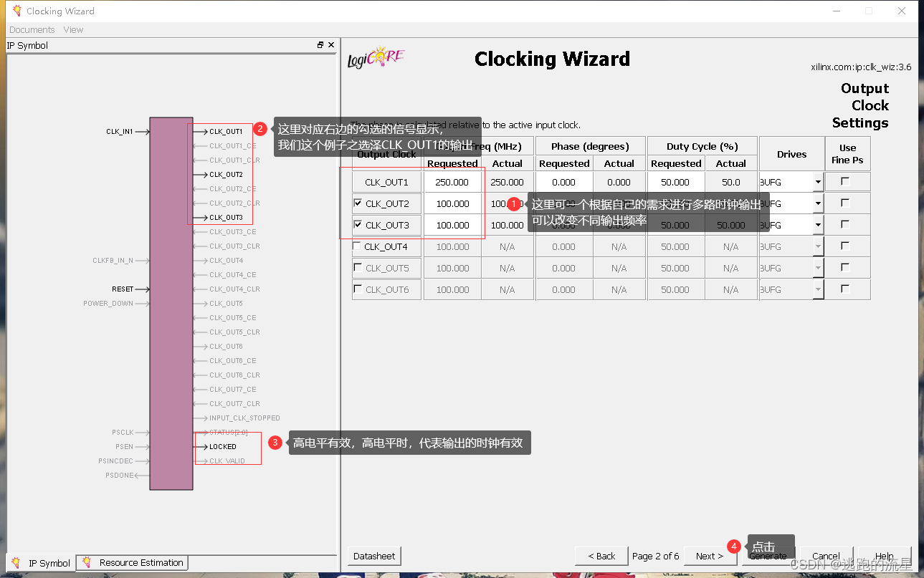The height and width of the screenshot is (578, 924).
Task: Click CLK_OUT1 actual frequency 250.000
Action: pyautogui.click(x=507, y=182)
